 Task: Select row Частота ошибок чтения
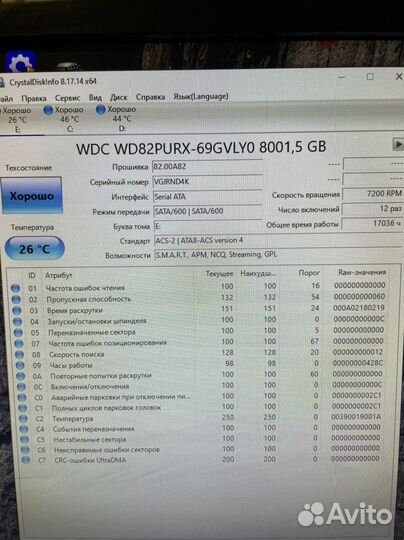tap(198, 287)
